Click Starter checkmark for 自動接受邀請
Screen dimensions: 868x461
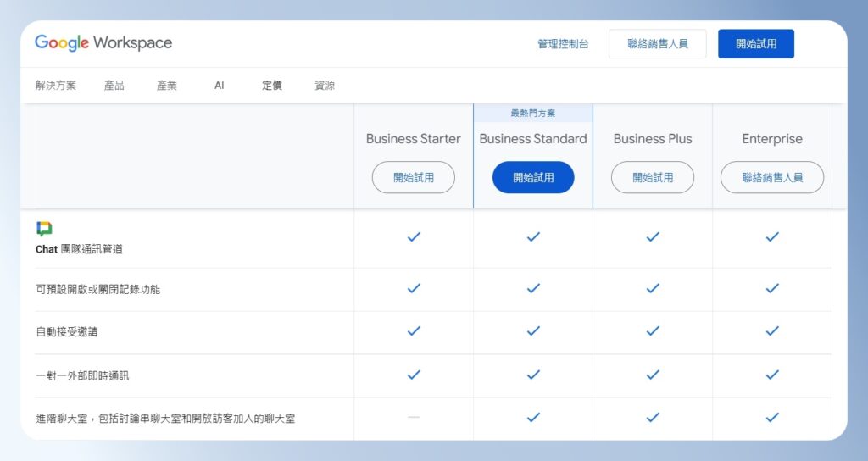point(414,331)
